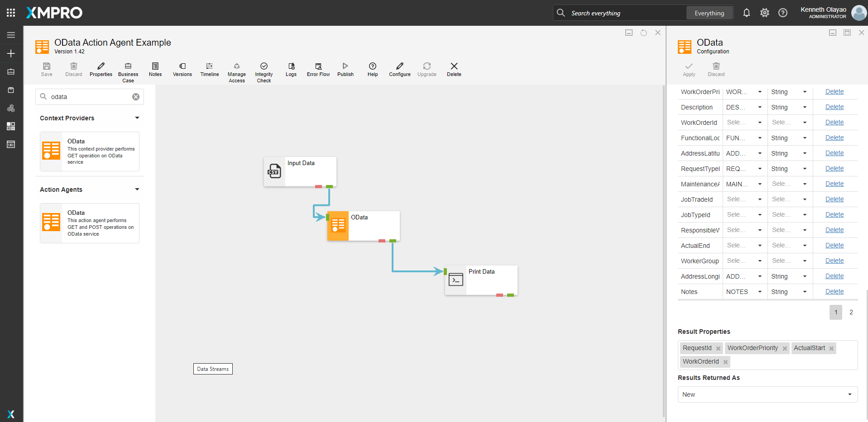
Task: Open Manage Access settings
Action: coord(236,72)
